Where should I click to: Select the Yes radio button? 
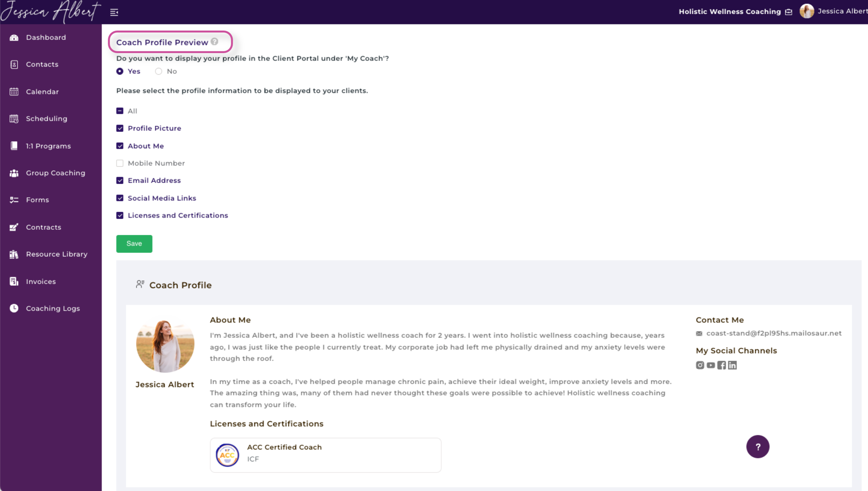click(x=120, y=71)
